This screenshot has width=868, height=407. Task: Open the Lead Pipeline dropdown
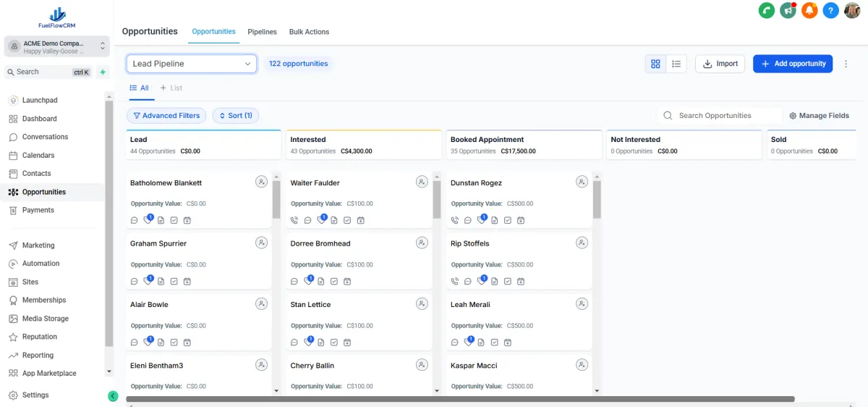(x=192, y=64)
